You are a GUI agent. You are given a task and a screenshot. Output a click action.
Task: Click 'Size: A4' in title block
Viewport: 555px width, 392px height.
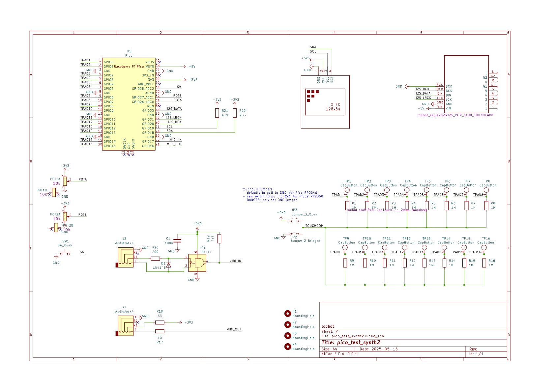pyautogui.click(x=329, y=349)
